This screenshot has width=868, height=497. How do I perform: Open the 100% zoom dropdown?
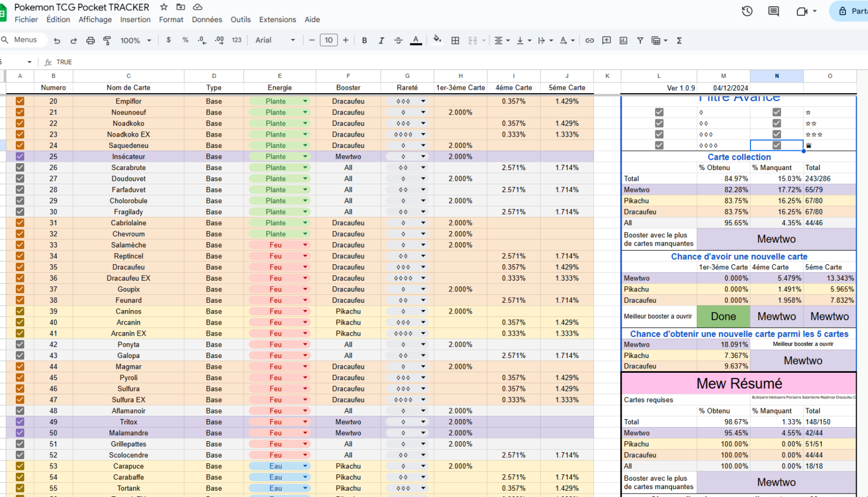(x=136, y=41)
